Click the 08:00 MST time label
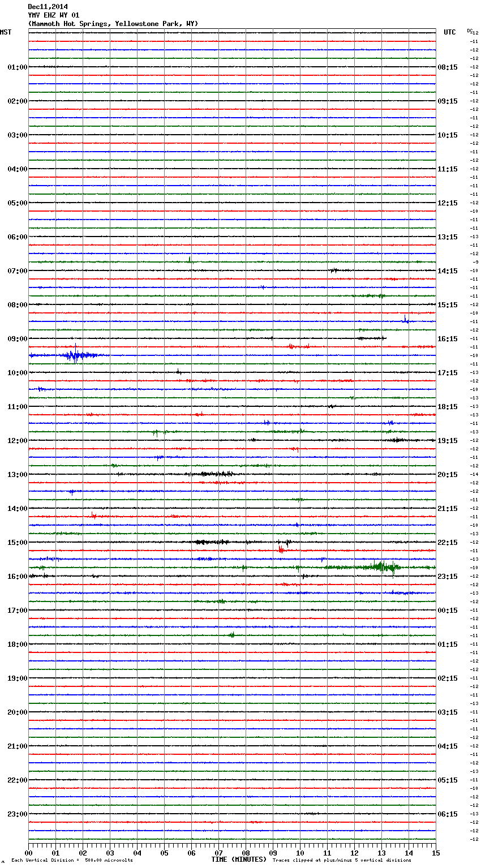 tap(18, 305)
